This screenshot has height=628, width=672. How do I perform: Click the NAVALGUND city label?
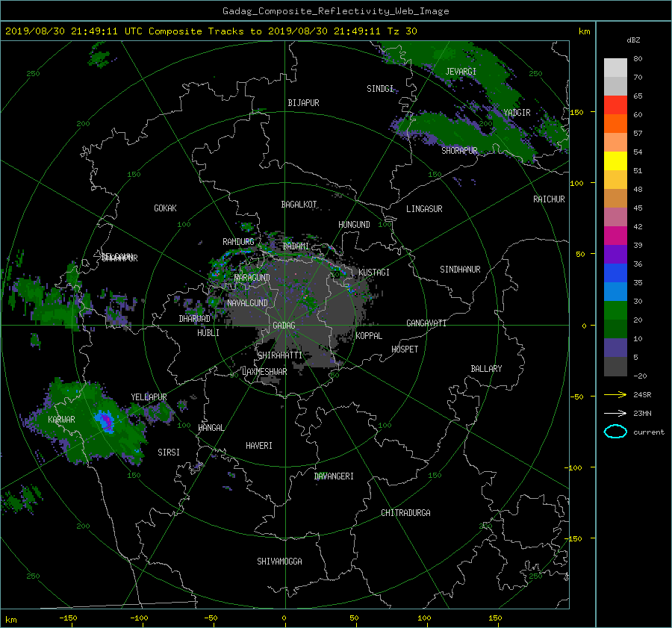(x=247, y=303)
